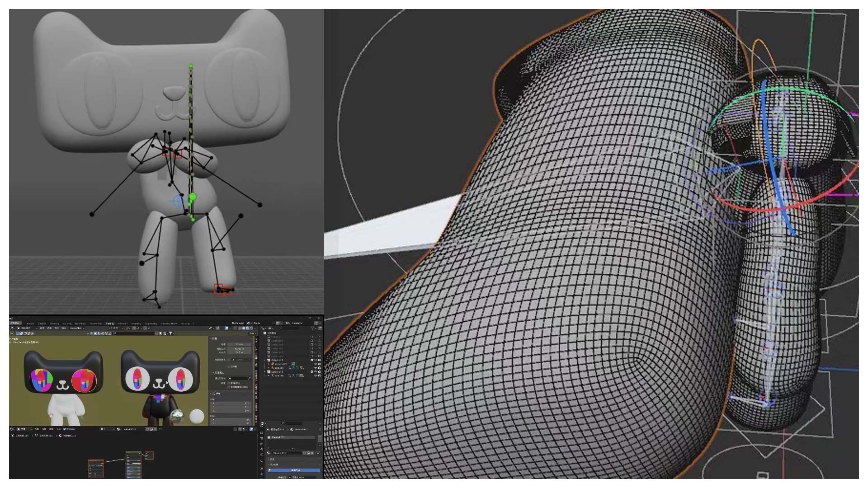Enable lock camera to view checkbox
This screenshot has width=868, height=488.
[x=228, y=387]
